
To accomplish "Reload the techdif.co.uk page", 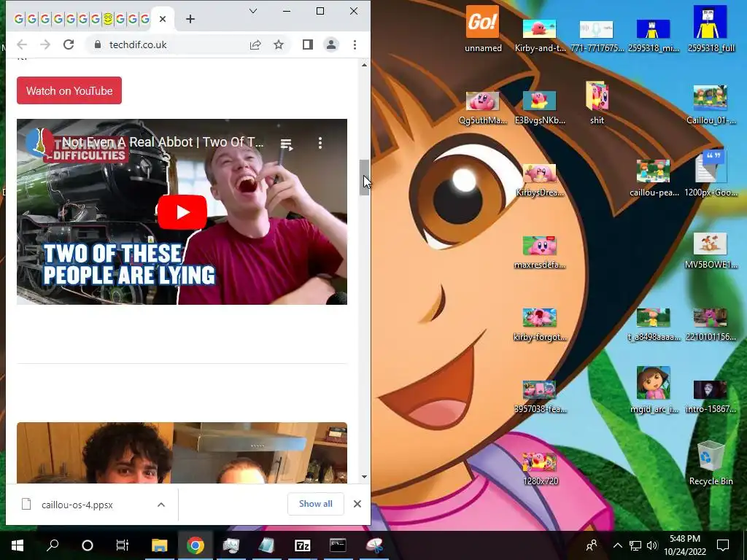I will 69,44.
